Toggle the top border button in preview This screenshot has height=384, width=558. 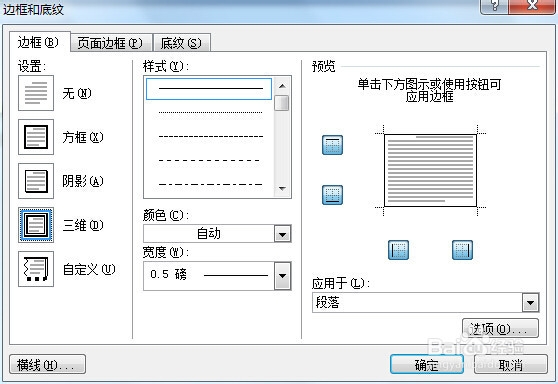(332, 145)
